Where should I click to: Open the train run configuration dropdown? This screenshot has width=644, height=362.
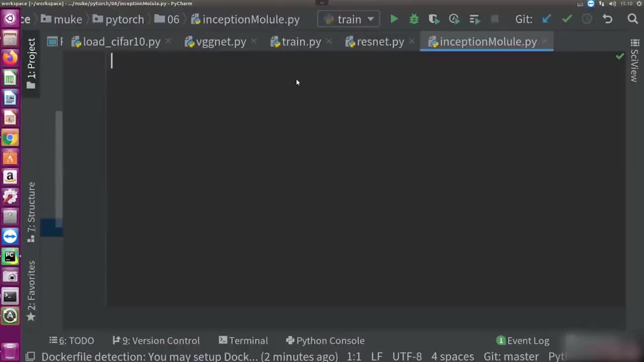pyautogui.click(x=349, y=19)
